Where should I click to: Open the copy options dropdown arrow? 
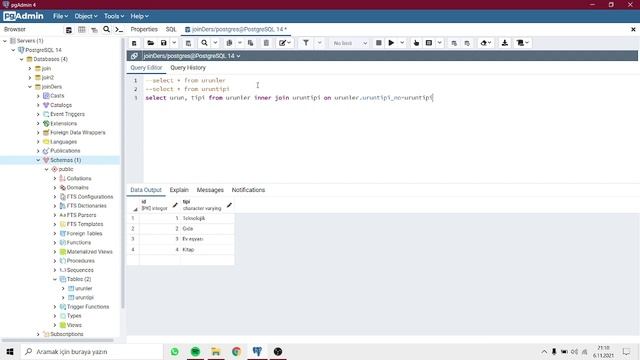pyautogui.click(x=240, y=43)
